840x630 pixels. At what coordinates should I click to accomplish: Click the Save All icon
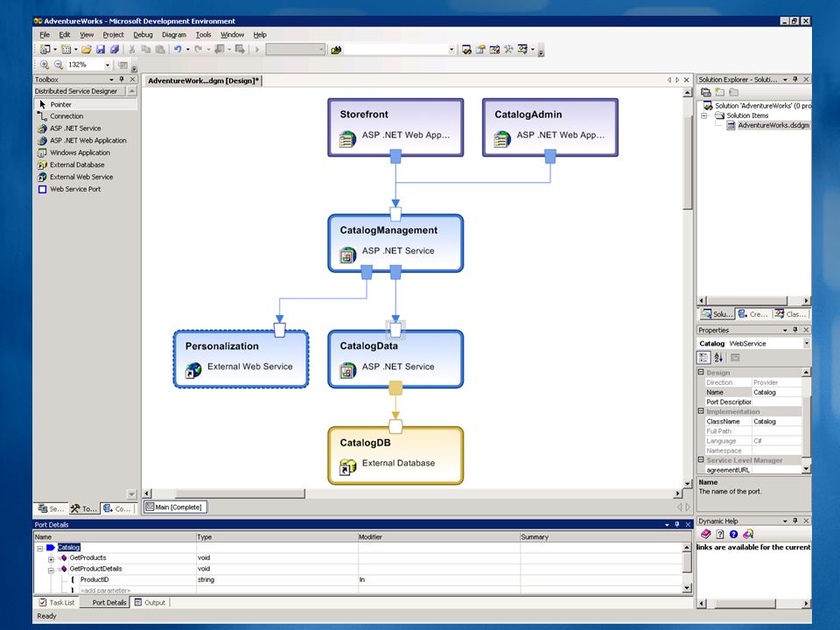(115, 49)
